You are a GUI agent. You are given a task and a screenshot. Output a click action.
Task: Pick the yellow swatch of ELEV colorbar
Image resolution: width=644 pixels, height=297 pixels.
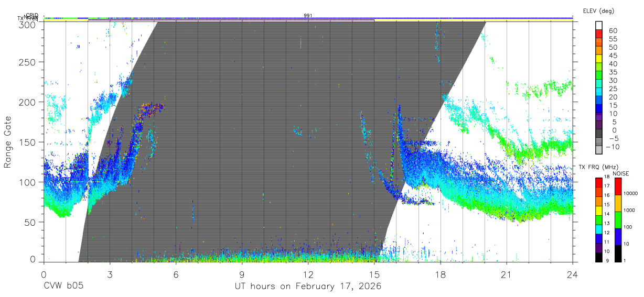[x=599, y=59]
